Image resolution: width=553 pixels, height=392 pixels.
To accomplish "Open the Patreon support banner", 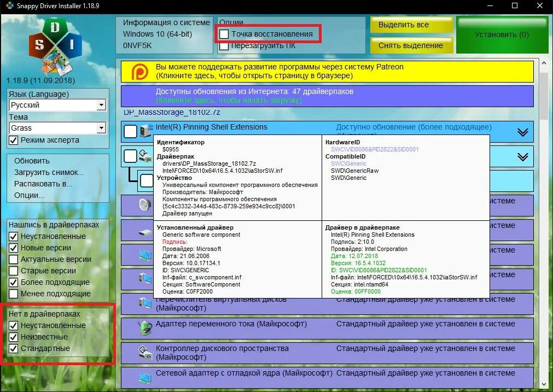I will pos(327,72).
